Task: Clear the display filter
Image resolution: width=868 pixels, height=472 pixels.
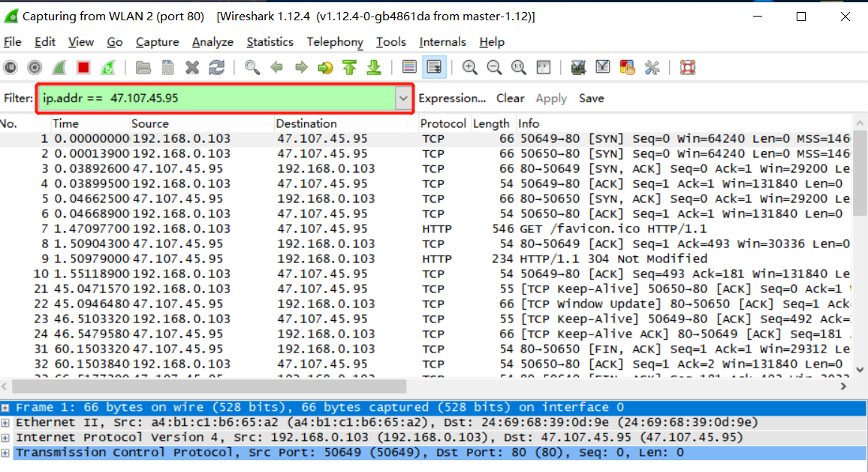Action: (510, 98)
